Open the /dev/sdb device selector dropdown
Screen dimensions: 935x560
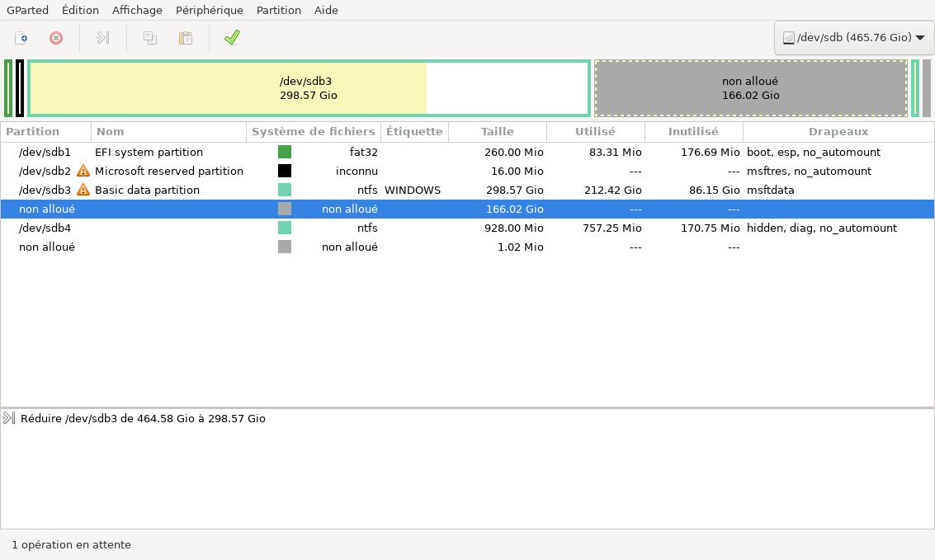click(x=853, y=38)
